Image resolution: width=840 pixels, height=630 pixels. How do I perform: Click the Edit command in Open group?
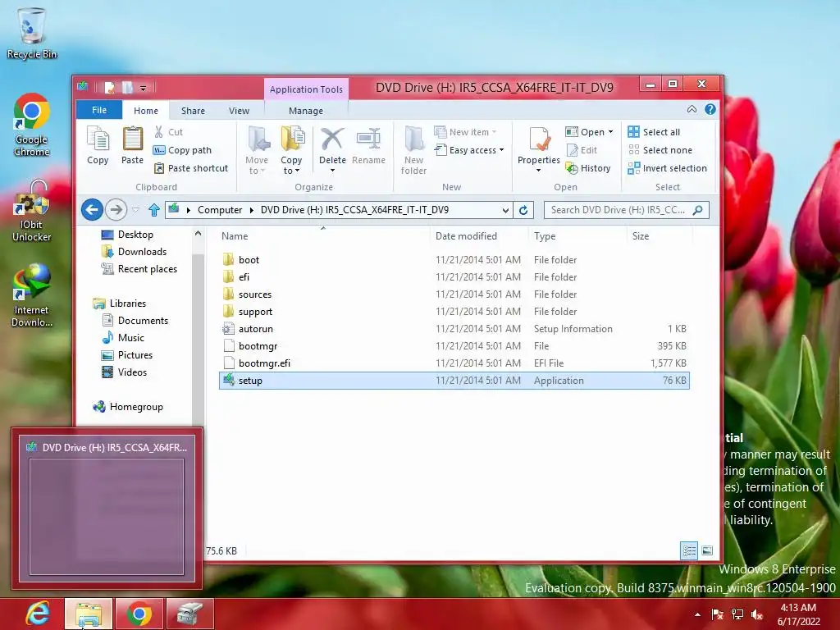[582, 150]
